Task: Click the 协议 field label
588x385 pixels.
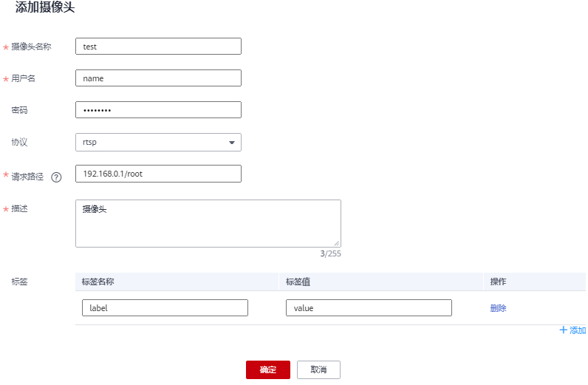Action: click(x=19, y=142)
